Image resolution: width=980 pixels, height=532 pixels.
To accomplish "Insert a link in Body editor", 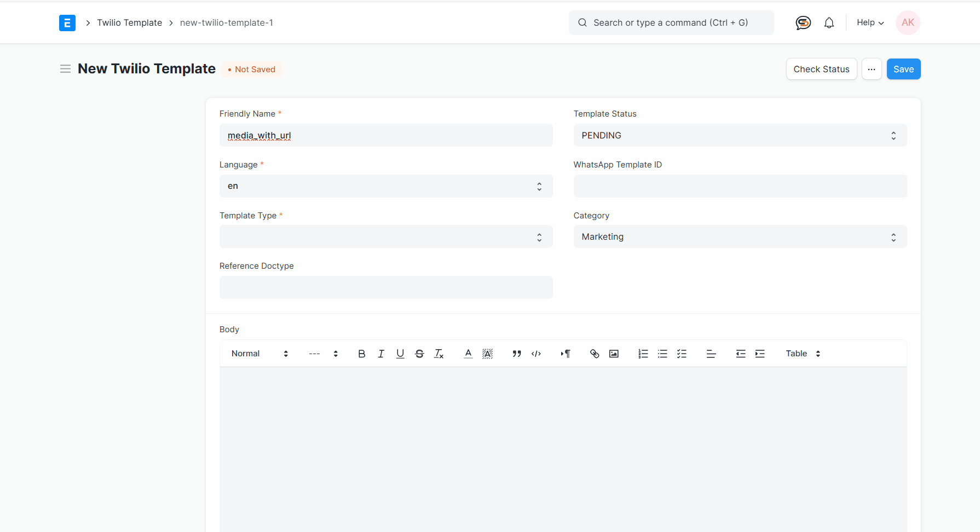I will (595, 354).
